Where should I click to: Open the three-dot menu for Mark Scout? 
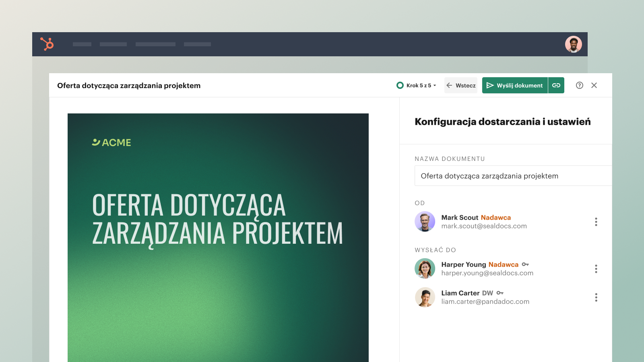point(596,222)
